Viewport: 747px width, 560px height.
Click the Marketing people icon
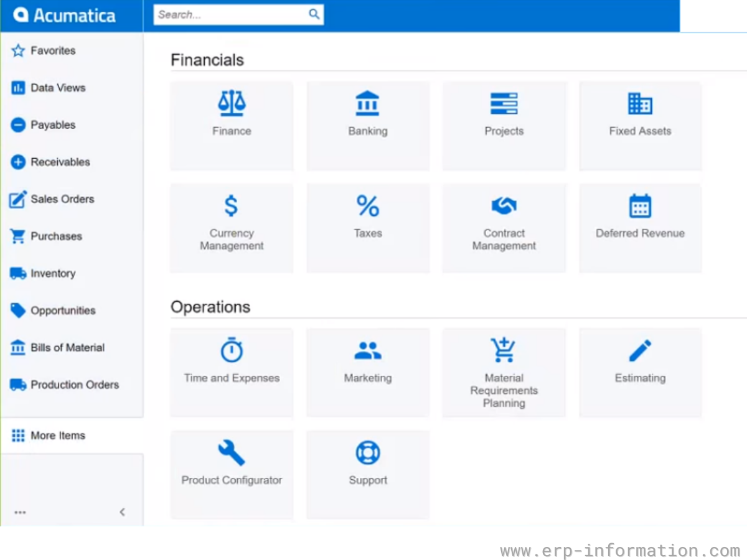click(368, 351)
